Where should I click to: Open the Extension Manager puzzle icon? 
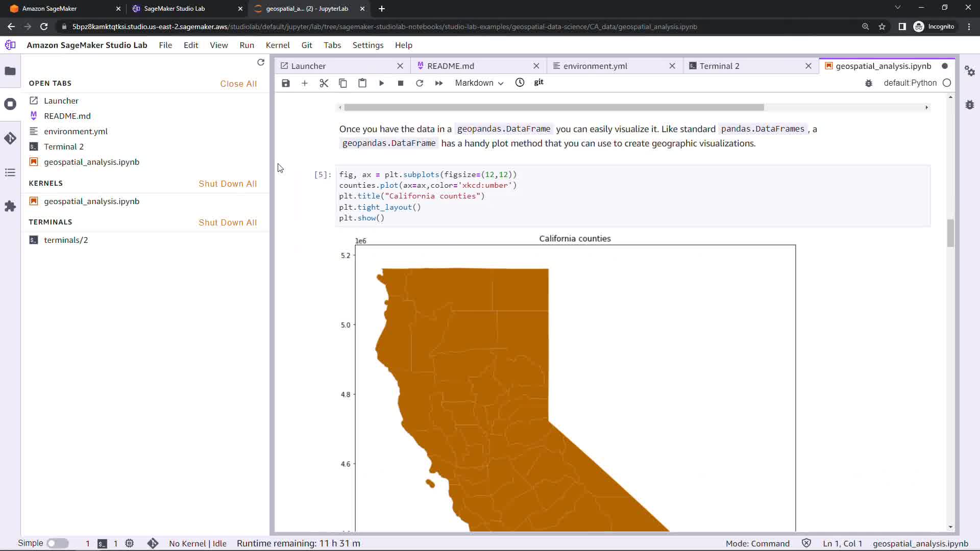point(10,206)
